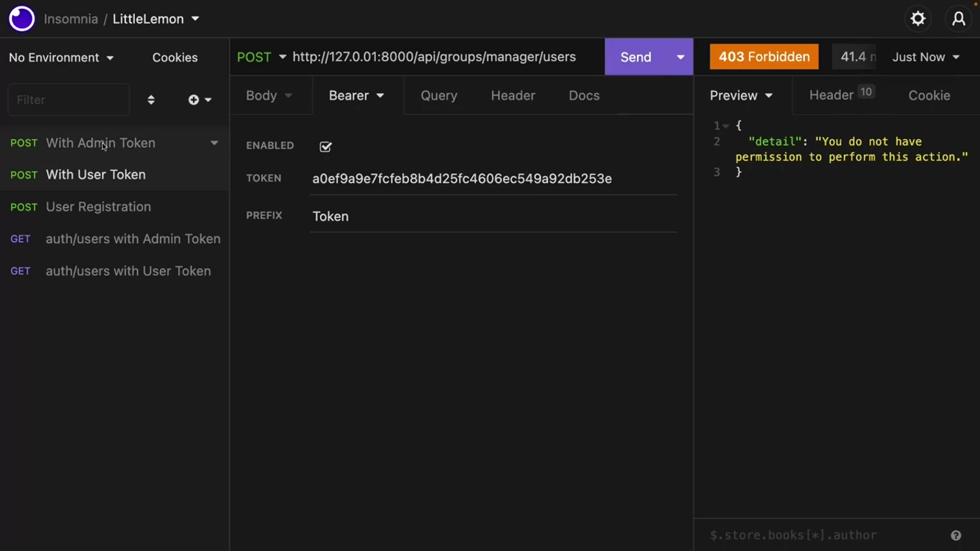Open the Cookies manager
Image resolution: width=980 pixels, height=551 pixels.
coord(174,57)
